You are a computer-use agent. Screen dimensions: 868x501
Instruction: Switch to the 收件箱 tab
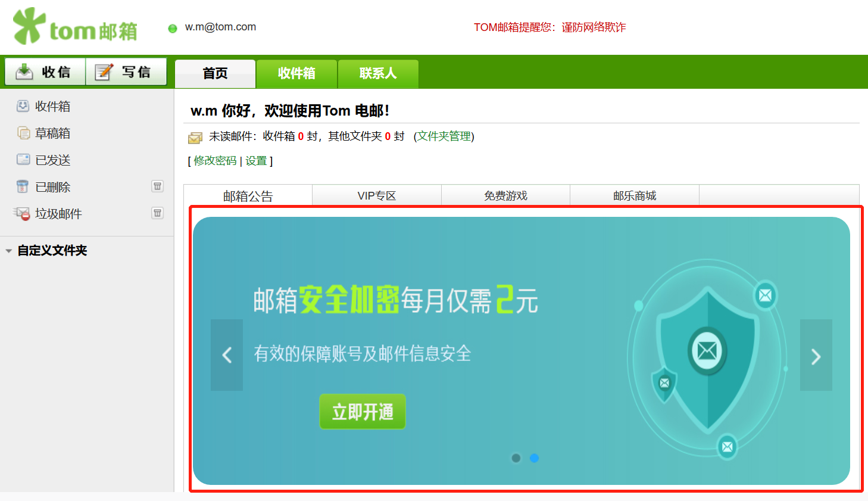click(x=296, y=73)
